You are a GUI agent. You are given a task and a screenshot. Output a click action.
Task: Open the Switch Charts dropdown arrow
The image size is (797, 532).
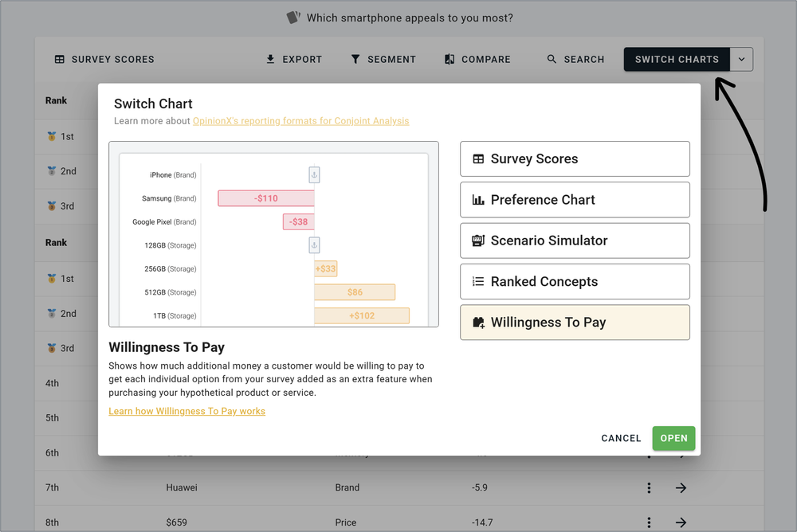[741, 60]
